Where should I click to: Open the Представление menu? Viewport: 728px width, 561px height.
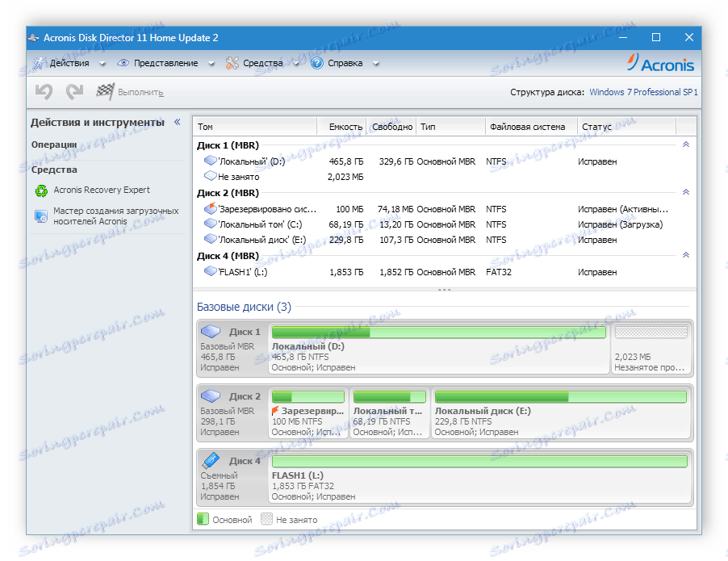[x=165, y=63]
